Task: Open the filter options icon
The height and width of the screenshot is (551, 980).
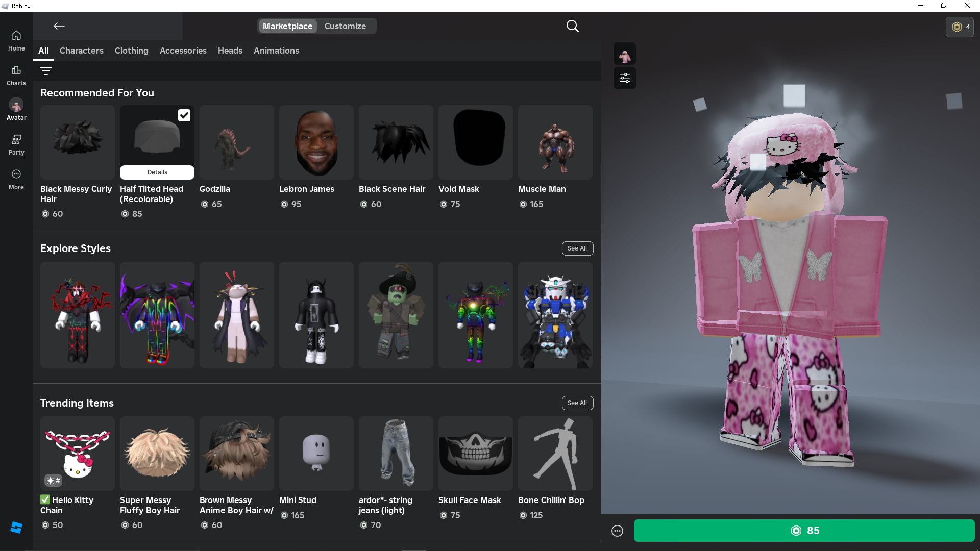Action: pos(46,71)
